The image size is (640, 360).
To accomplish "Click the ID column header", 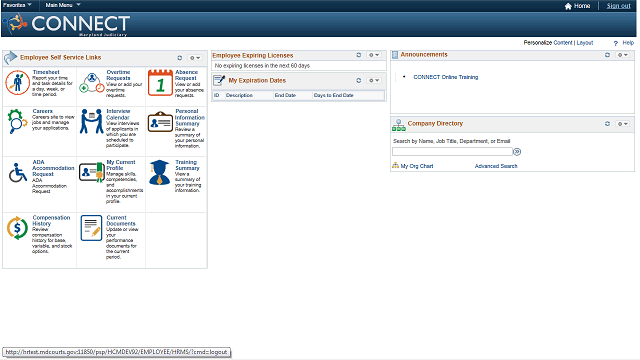I will (x=217, y=95).
